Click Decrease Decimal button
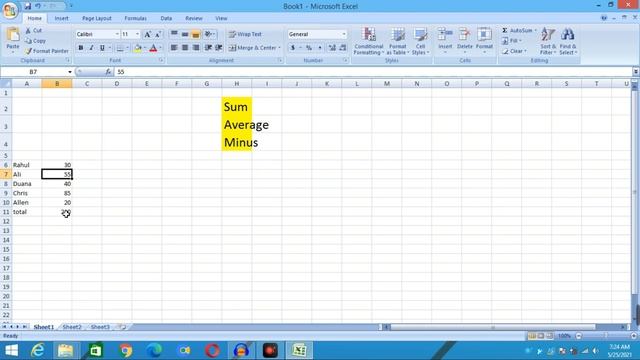640x360 pixels. [x=342, y=48]
